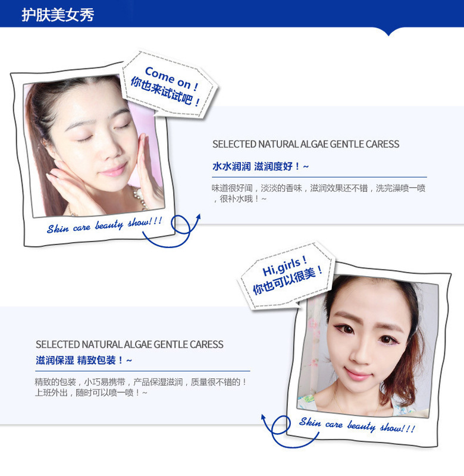Click the review text starting 味道很好闻

(x=319, y=193)
